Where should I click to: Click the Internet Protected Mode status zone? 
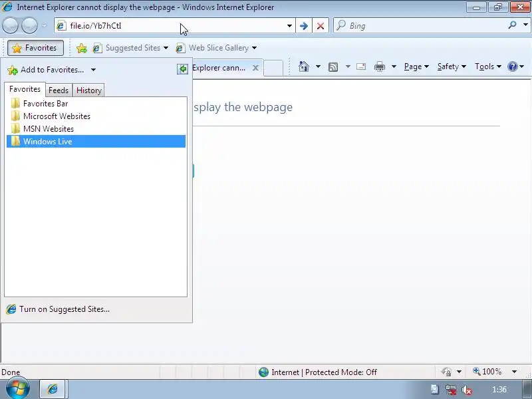[x=318, y=372]
